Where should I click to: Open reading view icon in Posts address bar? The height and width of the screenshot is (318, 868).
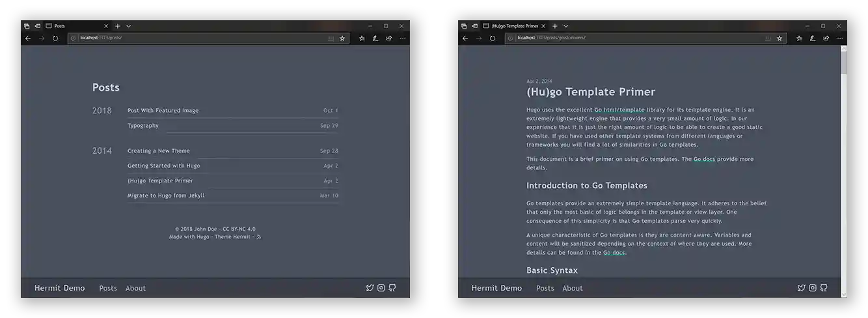tap(331, 38)
